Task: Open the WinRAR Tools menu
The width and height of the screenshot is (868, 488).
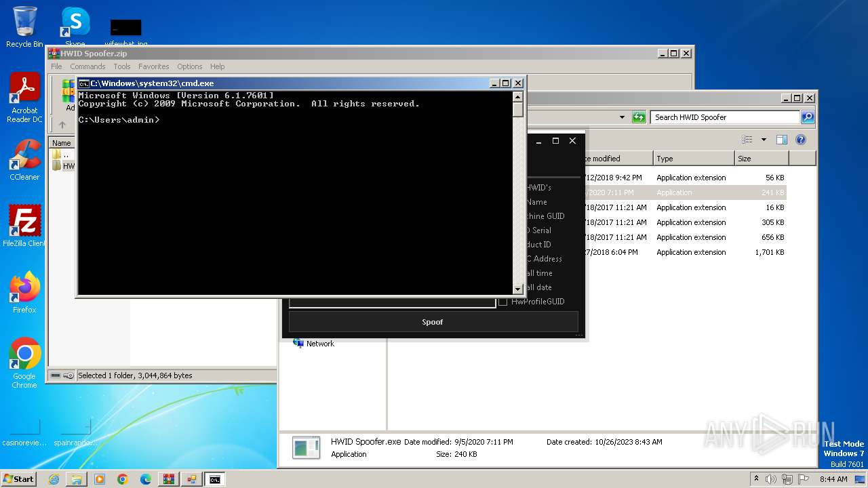Action: pos(122,66)
